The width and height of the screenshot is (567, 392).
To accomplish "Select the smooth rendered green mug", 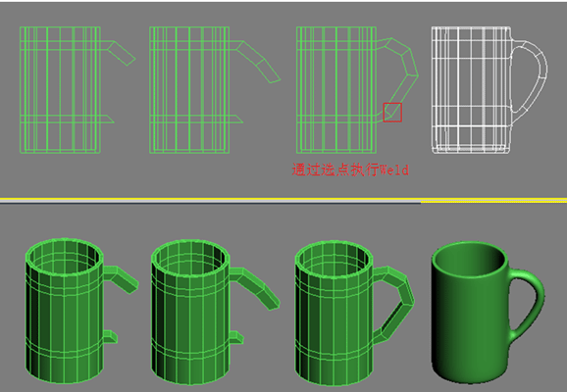I will coord(488,313).
